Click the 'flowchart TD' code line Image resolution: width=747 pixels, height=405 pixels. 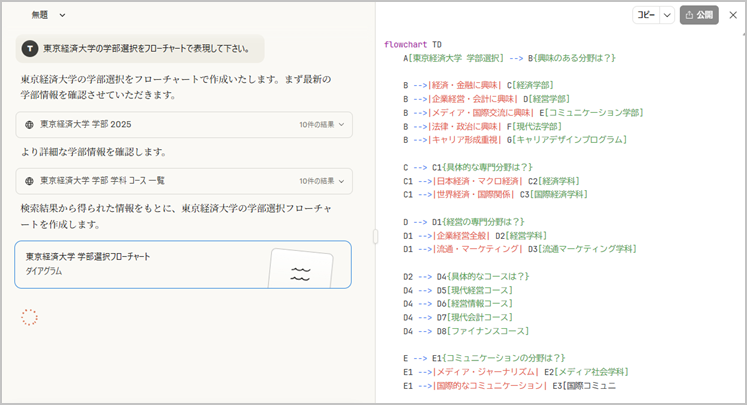tap(413, 44)
